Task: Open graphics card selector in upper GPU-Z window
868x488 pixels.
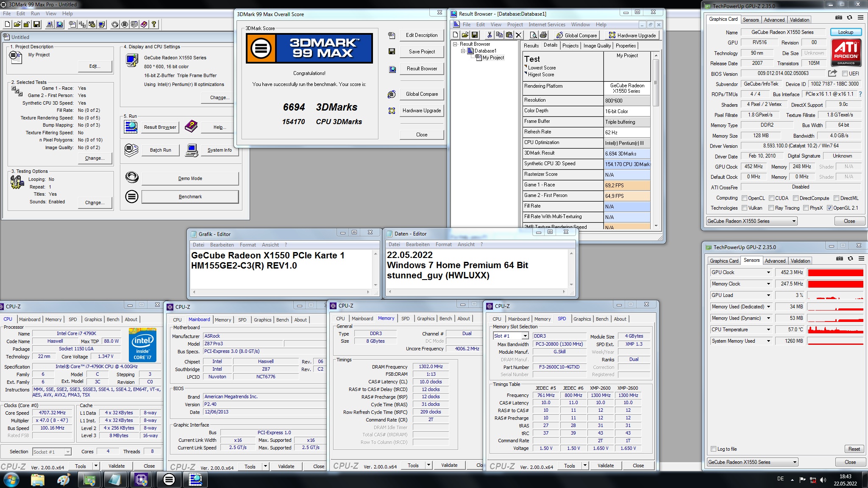Action: pos(751,221)
